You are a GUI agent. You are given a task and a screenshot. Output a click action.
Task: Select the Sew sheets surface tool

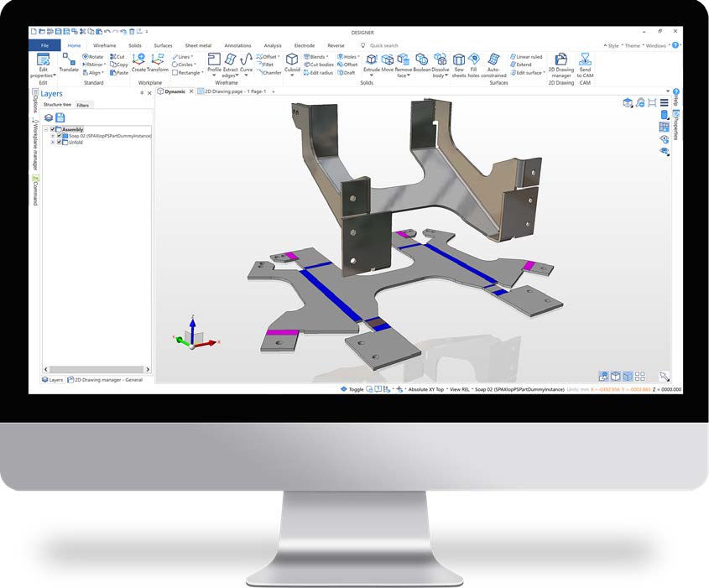click(459, 60)
